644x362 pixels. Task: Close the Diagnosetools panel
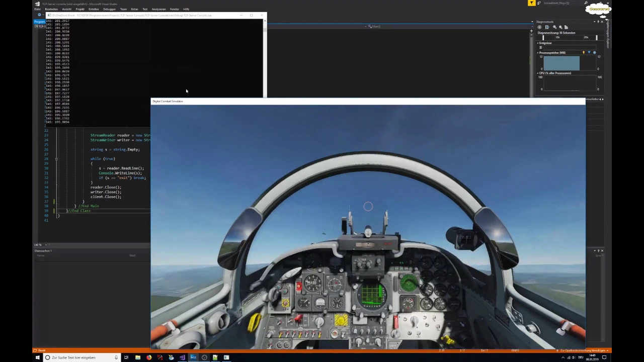[602, 22]
